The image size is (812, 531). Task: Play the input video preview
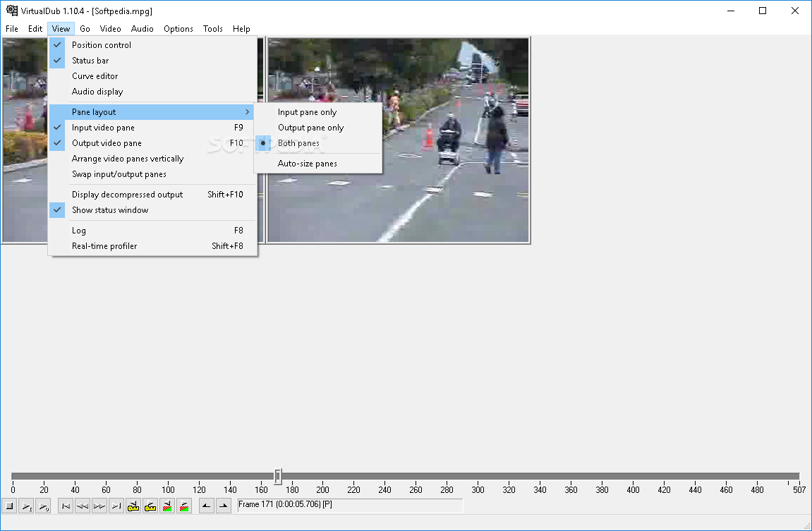[x=26, y=506]
